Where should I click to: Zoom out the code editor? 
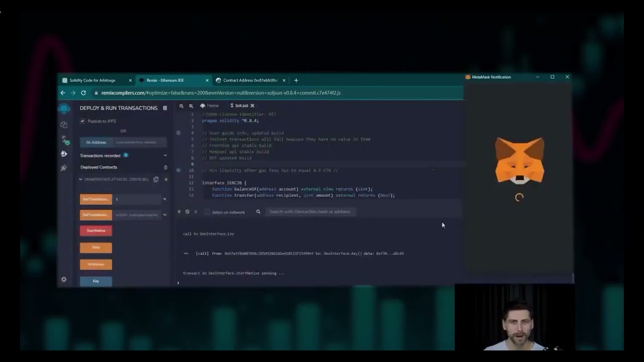(182, 106)
